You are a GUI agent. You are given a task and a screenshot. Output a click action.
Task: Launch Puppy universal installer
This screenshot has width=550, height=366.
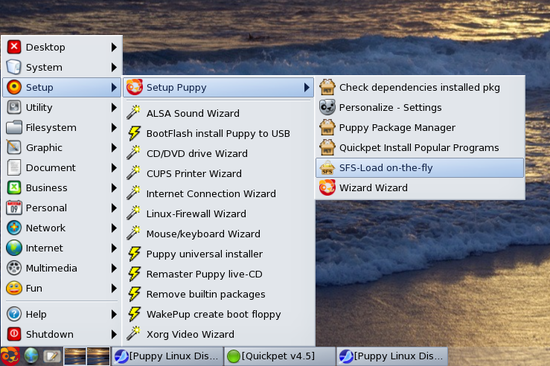[217, 254]
